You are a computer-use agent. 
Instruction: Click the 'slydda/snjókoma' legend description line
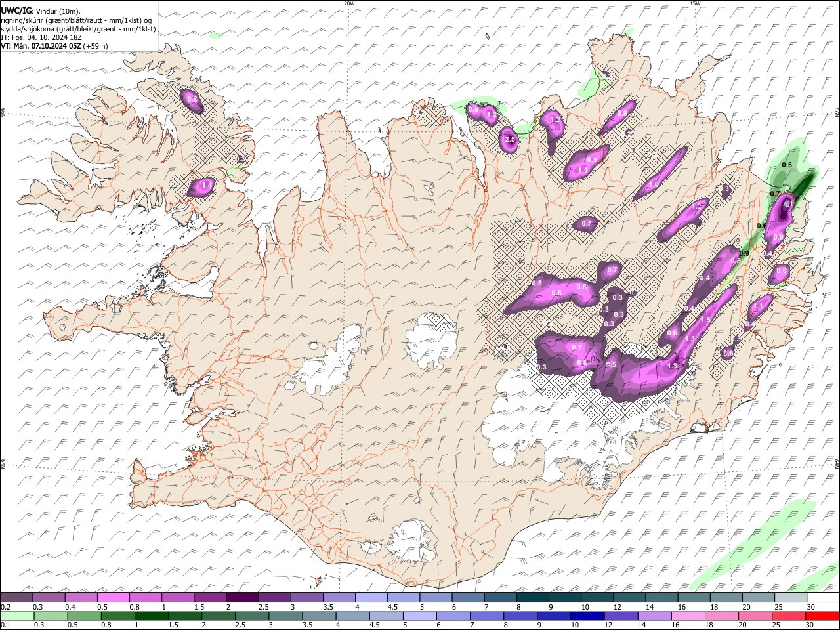click(78, 29)
